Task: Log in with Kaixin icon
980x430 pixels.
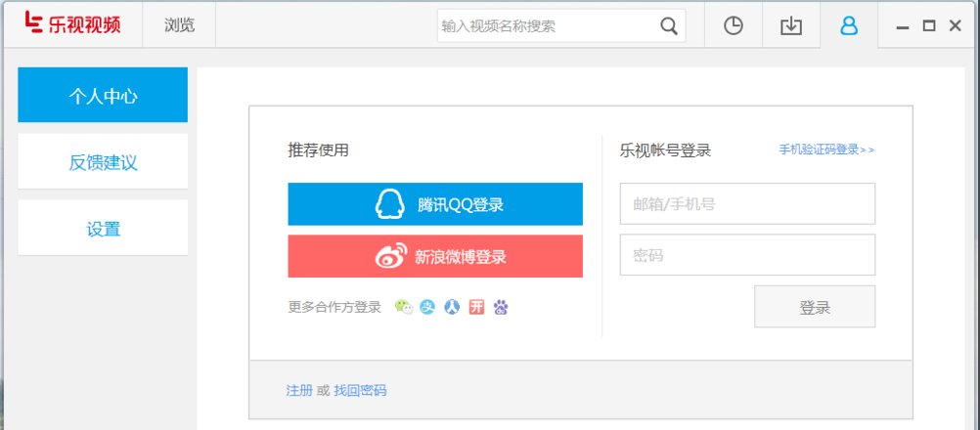Action: coord(476,307)
